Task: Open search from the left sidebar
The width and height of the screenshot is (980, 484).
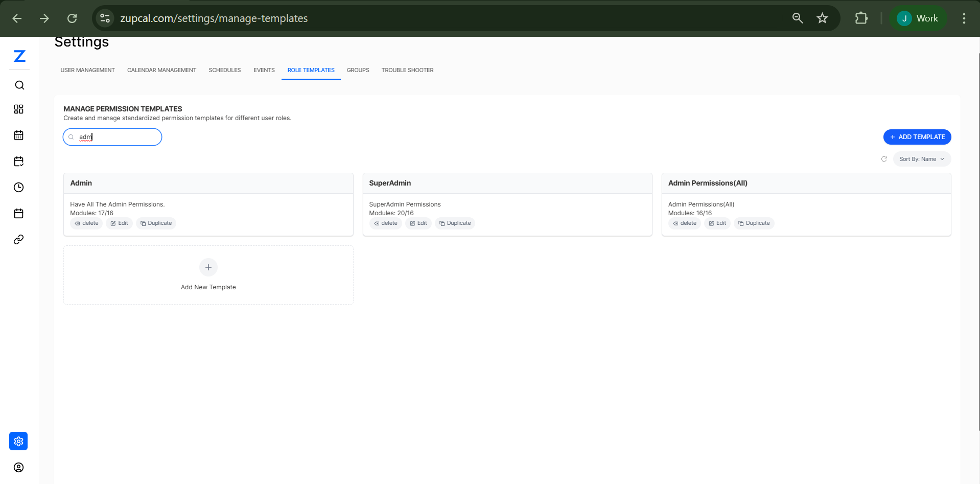Action: pyautogui.click(x=19, y=85)
